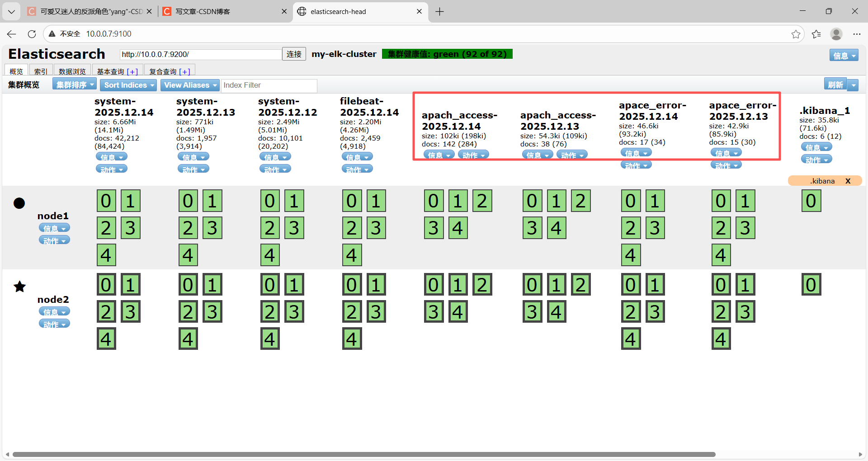Screen dimensions: 868x461
Task: Reload the page with refresh icon
Action: click(x=32, y=34)
